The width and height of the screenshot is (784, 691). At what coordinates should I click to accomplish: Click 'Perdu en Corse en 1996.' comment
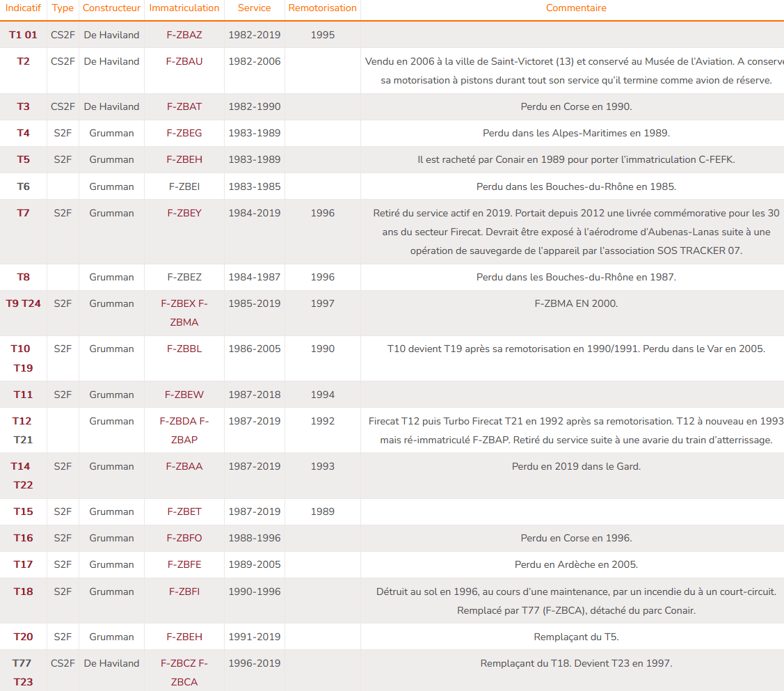576,538
